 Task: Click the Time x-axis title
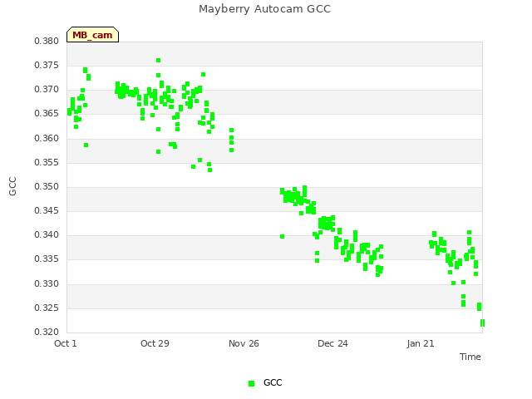click(x=470, y=357)
